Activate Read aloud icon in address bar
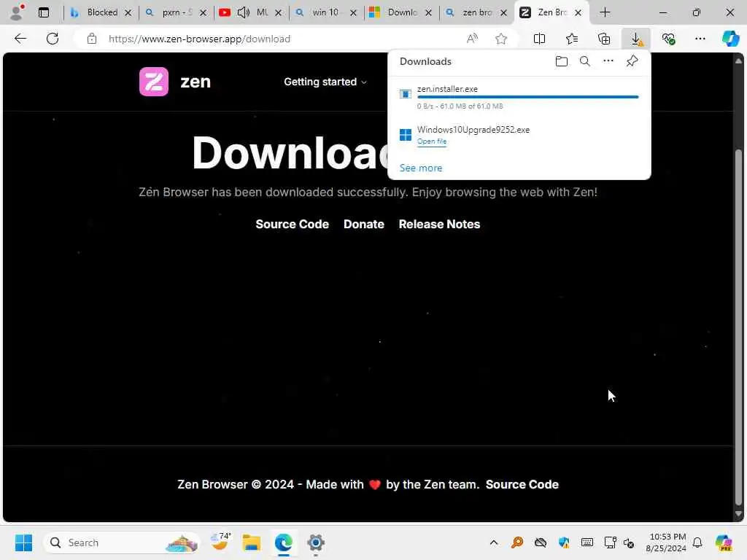This screenshot has height=560, width=747. (x=472, y=39)
